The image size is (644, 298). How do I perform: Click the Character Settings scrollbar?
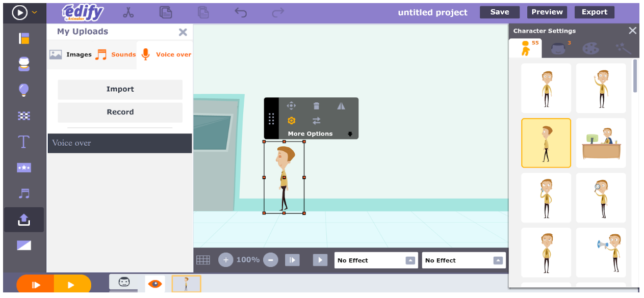point(635,76)
